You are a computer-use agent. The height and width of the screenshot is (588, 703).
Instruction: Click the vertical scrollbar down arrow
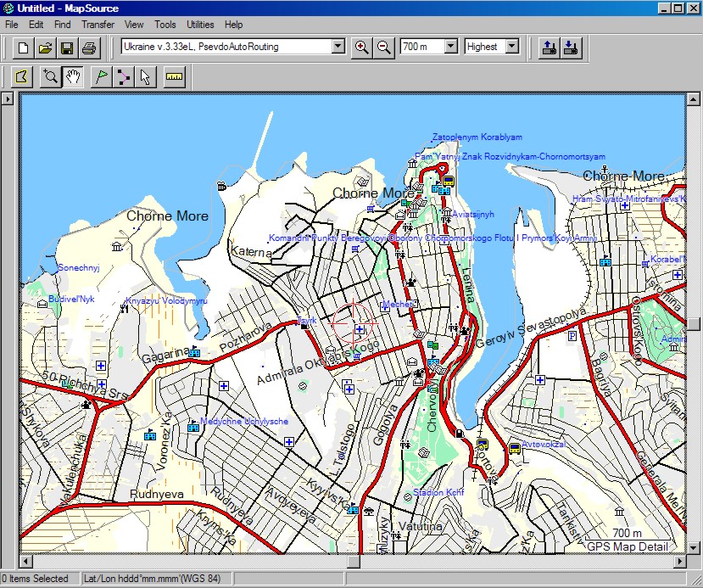(693, 547)
